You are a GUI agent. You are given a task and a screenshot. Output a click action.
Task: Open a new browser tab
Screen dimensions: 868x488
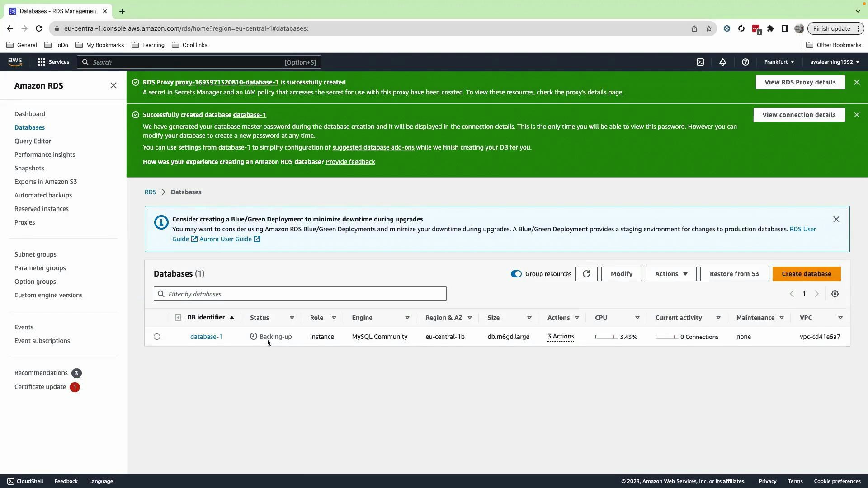[x=122, y=11]
